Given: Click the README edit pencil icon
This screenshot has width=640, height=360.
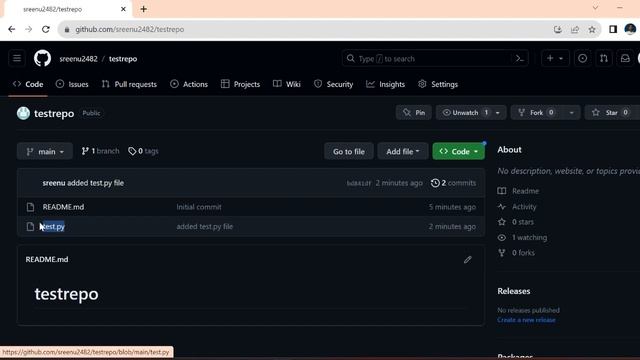Looking at the screenshot, I should [467, 260].
